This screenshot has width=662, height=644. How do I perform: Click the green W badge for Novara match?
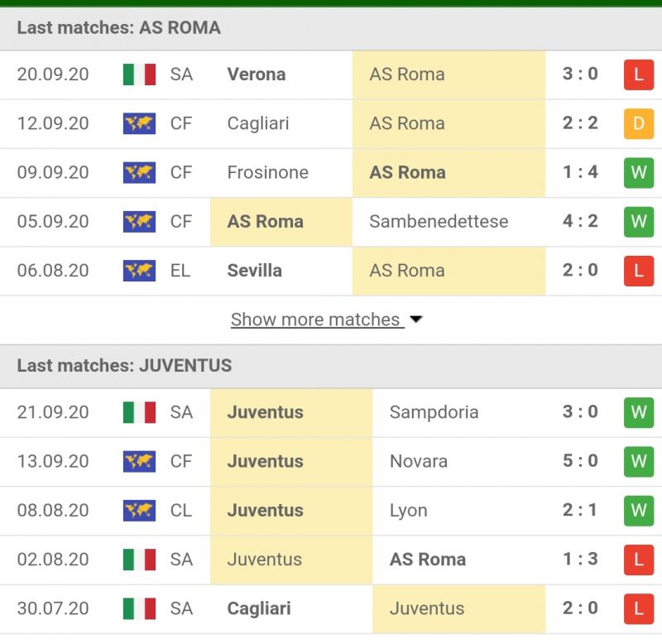638,461
